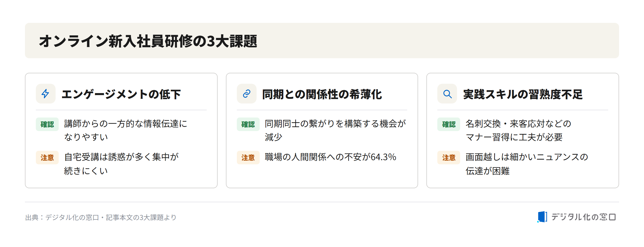Click the 確認 badge in the engagement card
The height and width of the screenshot is (247, 644).
(47, 124)
